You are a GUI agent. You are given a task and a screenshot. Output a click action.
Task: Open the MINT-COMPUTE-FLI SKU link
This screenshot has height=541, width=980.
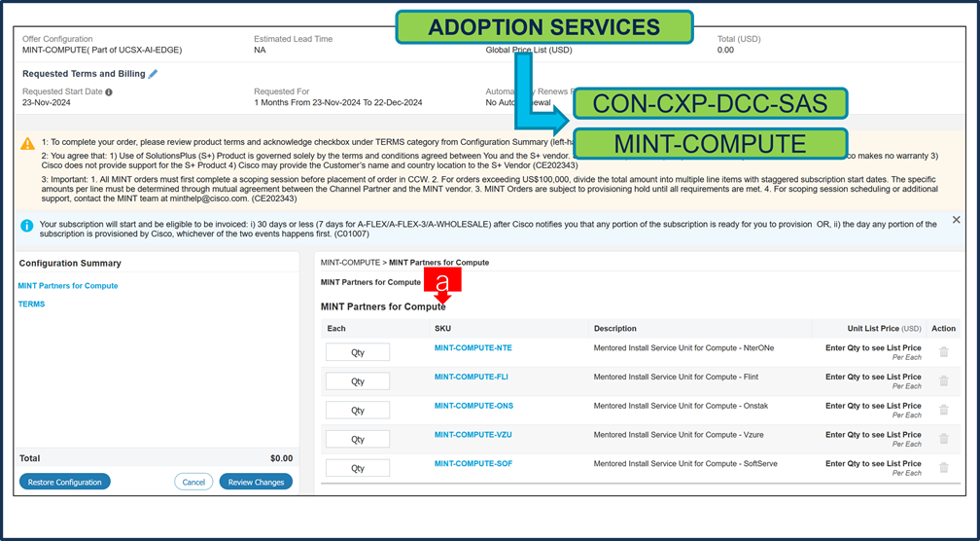coord(472,377)
